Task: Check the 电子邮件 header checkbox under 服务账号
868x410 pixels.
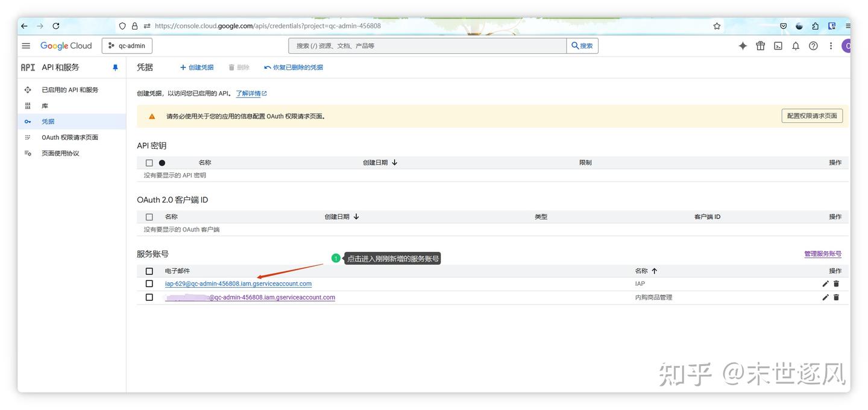Action: coord(149,271)
